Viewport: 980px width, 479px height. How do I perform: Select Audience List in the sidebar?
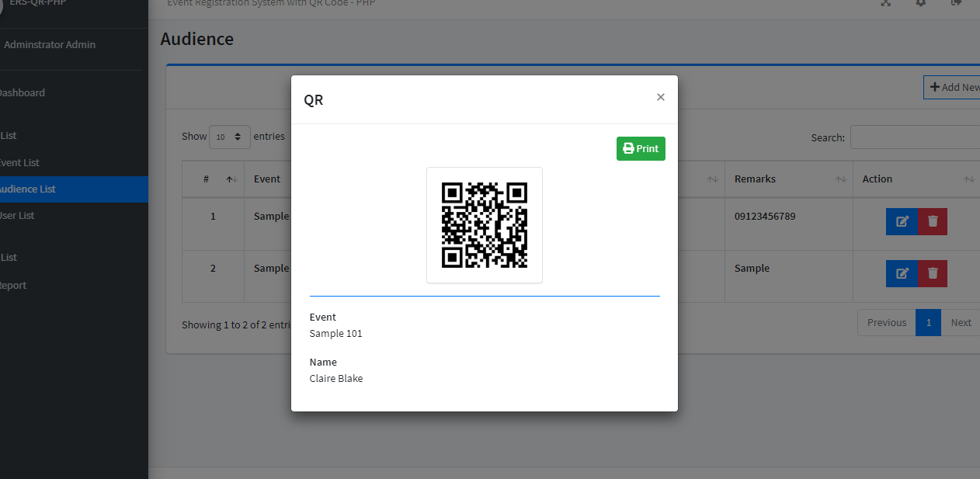(74, 189)
